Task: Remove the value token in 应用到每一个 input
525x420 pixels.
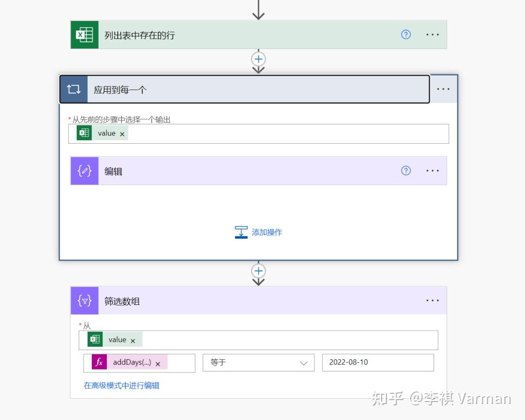Action: tap(122, 134)
